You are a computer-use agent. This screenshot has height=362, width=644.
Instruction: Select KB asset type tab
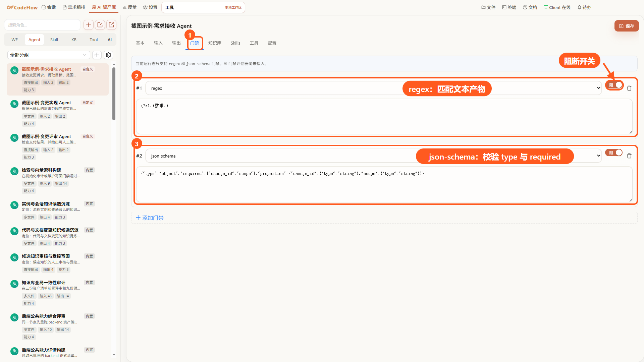tap(74, 40)
